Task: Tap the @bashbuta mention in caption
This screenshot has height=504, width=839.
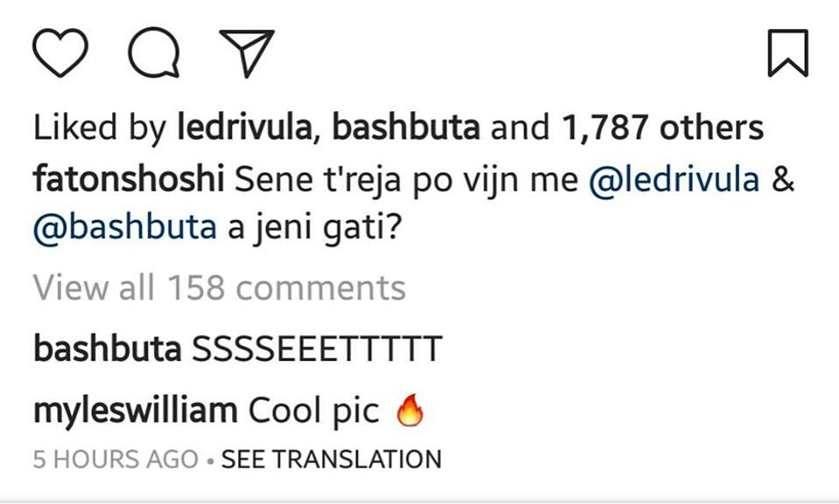Action: (124, 231)
